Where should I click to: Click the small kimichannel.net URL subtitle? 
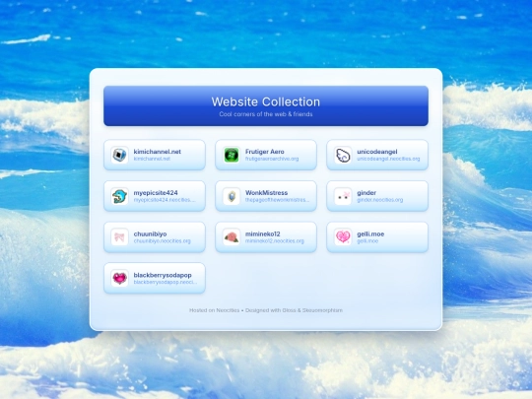click(152, 159)
